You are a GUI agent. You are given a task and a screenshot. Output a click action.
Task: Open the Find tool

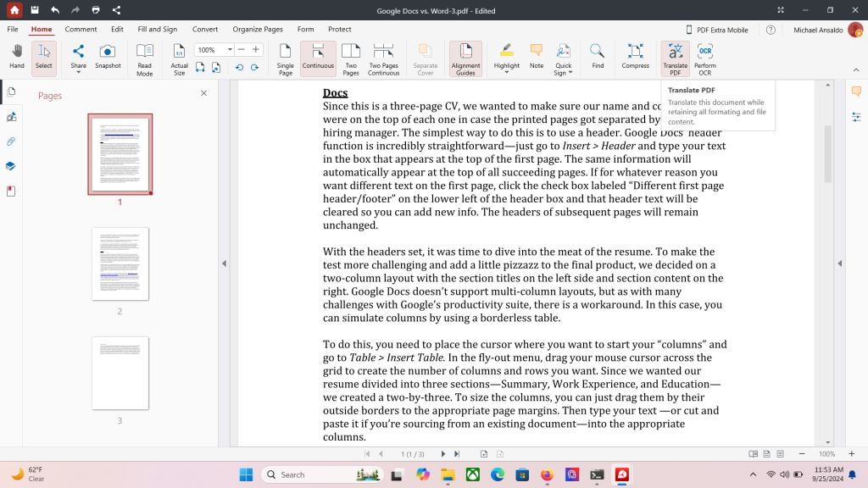[598, 57]
